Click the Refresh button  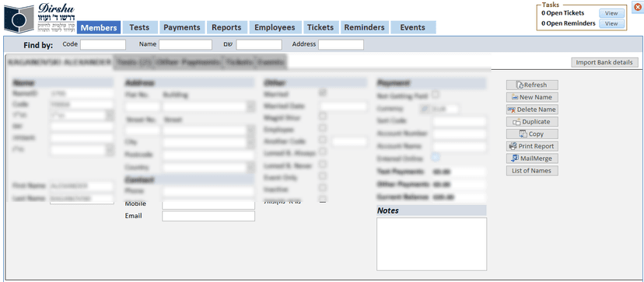pyautogui.click(x=532, y=85)
